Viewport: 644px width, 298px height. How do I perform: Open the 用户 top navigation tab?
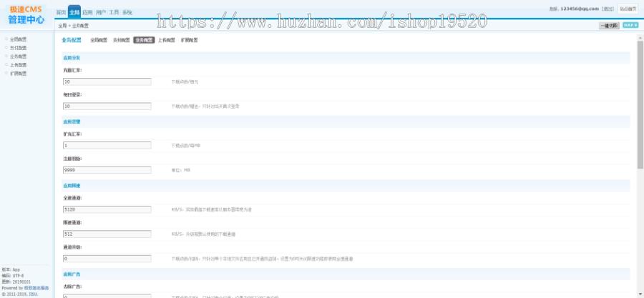101,12
